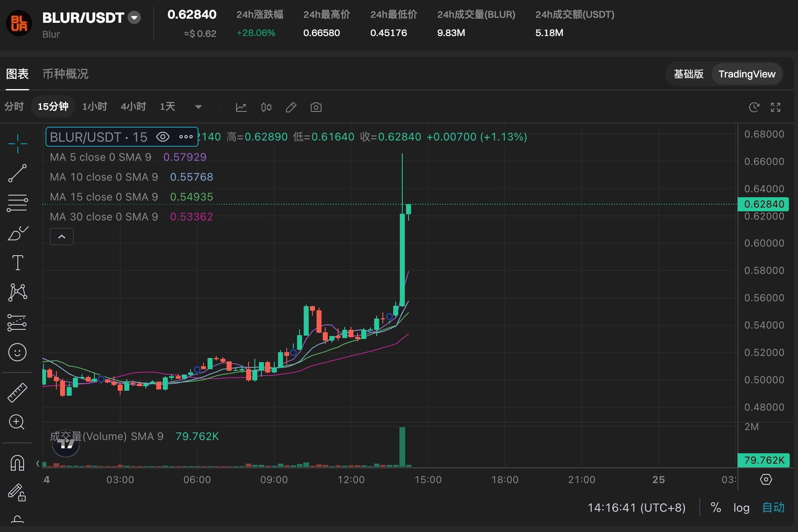The width and height of the screenshot is (798, 532).
Task: Open the indicators chart icon
Action: coord(241,107)
